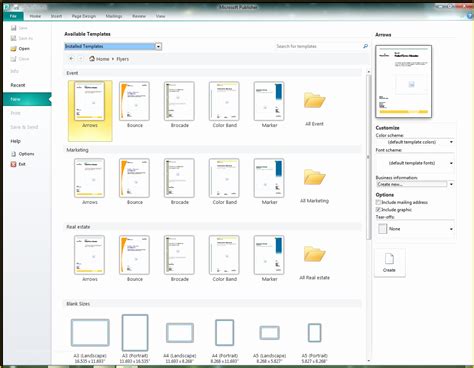Screen dimensions: 474x368
Task: Open the All Real estate folder
Action: tap(314, 254)
